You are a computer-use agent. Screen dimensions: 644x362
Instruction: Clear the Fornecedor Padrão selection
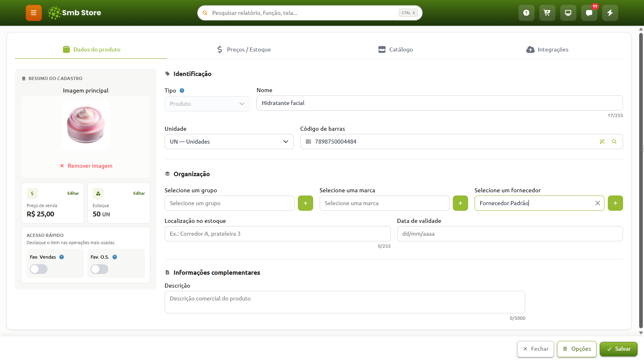pos(598,203)
